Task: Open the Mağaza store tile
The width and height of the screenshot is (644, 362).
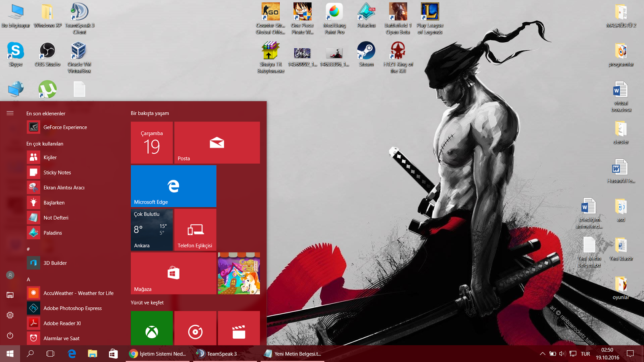Action: 173,274
